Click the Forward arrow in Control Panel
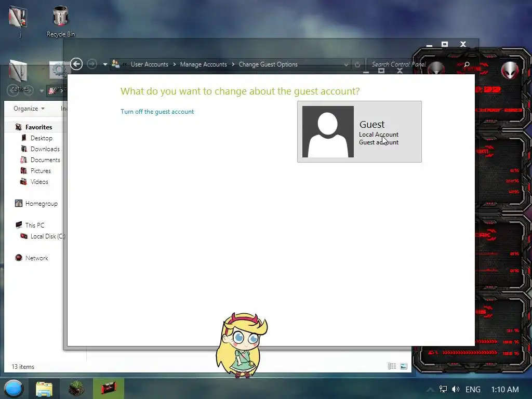 tap(91, 64)
